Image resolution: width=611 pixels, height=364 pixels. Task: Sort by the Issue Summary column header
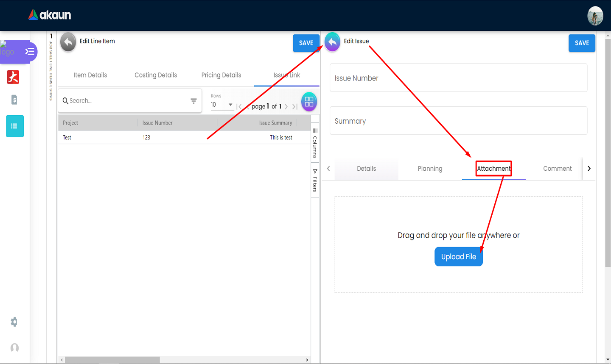(x=276, y=123)
